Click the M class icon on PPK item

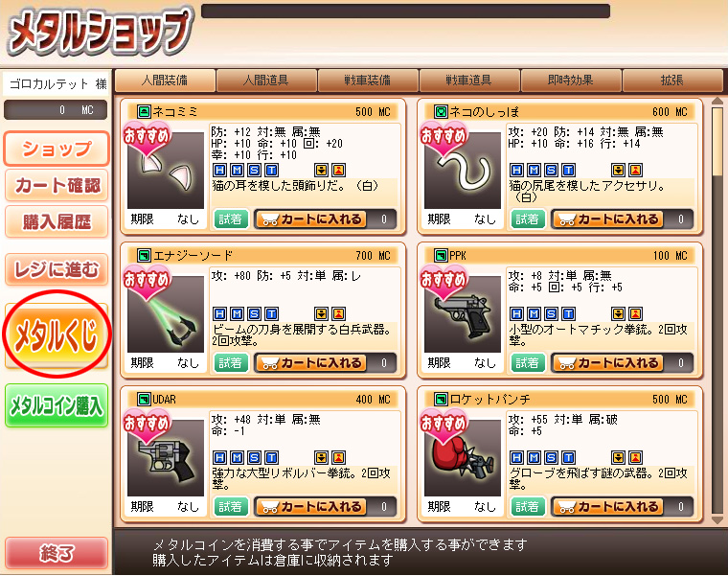click(x=534, y=314)
